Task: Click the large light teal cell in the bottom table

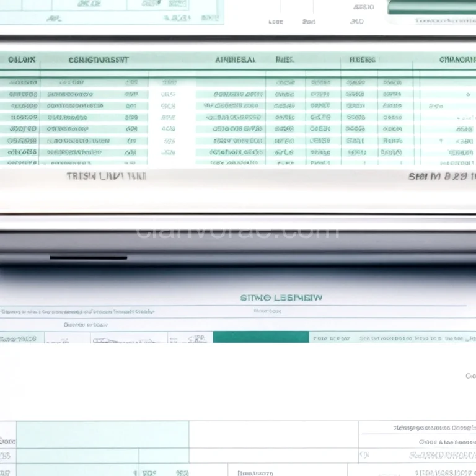Action: 102,434
